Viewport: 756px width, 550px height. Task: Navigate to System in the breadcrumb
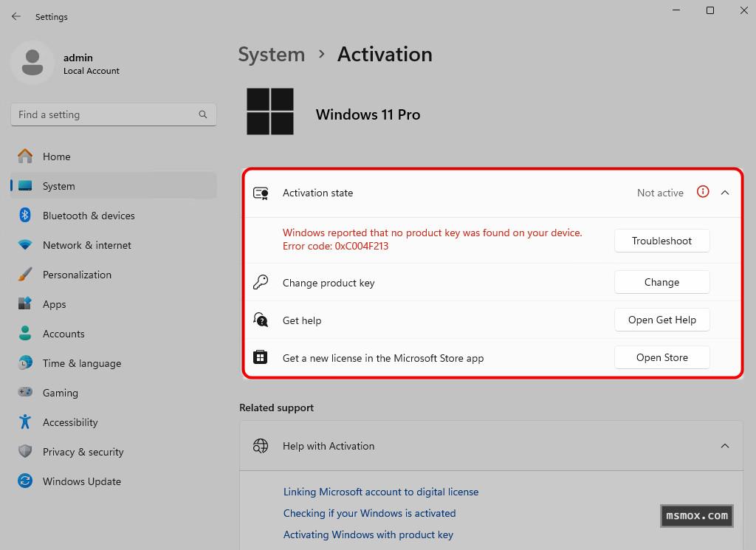pyautogui.click(x=271, y=55)
